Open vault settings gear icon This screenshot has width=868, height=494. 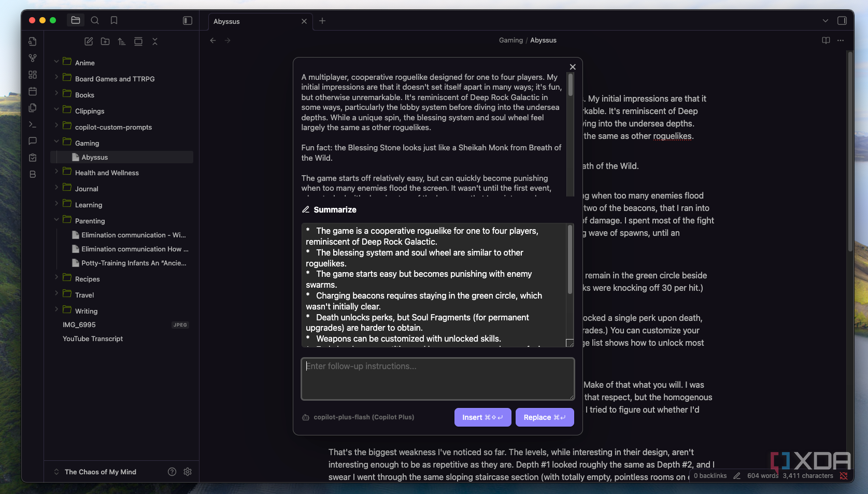point(188,472)
